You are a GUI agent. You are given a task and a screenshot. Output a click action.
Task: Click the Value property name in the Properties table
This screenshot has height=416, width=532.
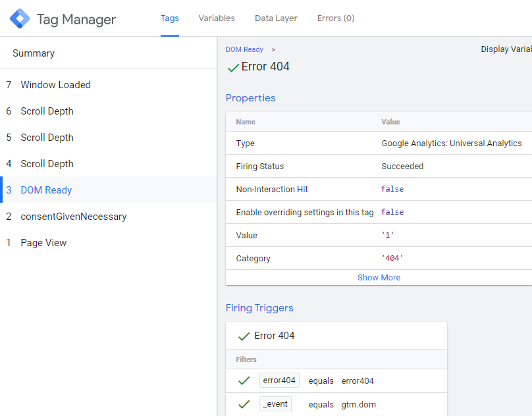tap(247, 236)
